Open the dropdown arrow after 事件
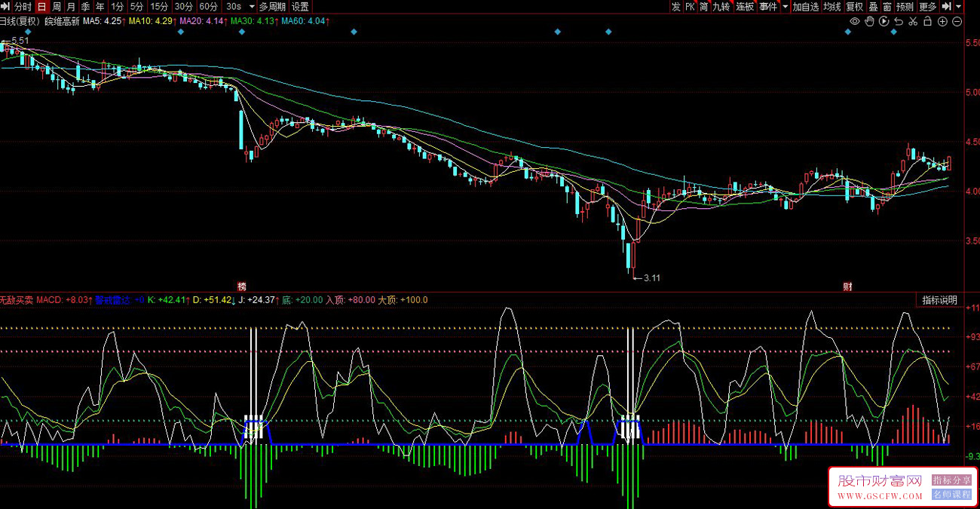 pyautogui.click(x=785, y=6)
